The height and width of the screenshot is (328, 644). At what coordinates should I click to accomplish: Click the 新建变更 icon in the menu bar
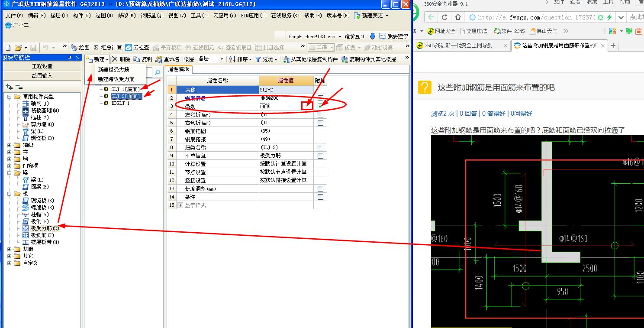[357, 16]
